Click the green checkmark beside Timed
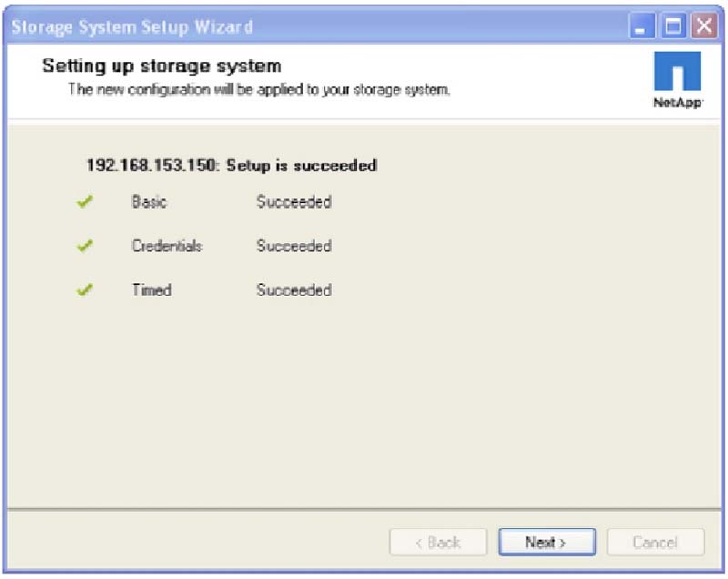This screenshot has width=728, height=579. tap(86, 290)
